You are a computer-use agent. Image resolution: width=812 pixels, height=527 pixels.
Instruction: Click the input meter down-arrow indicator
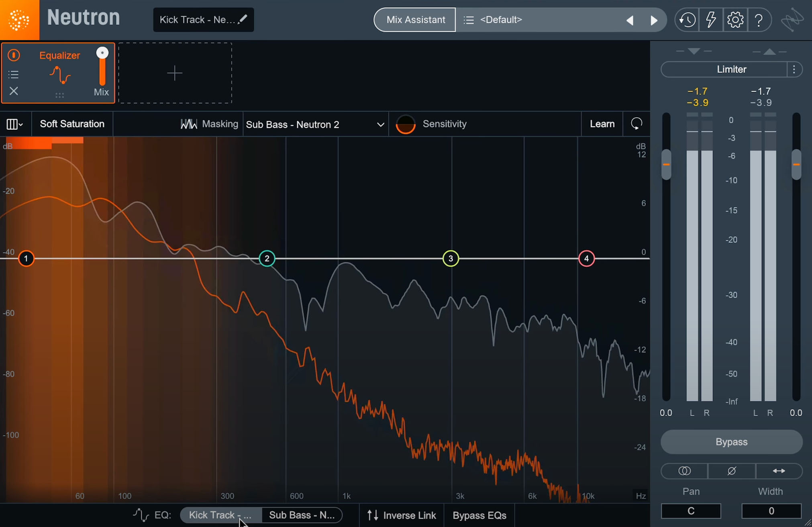click(694, 51)
